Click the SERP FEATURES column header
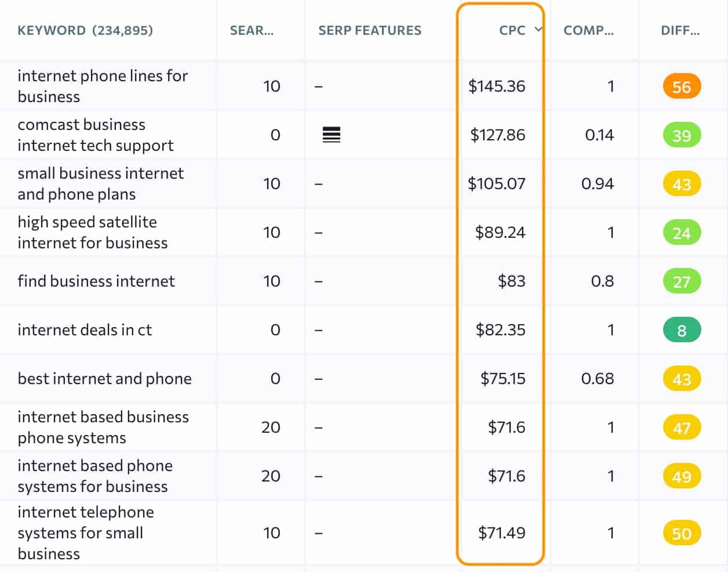Image resolution: width=728 pixels, height=572 pixels. 370,30
